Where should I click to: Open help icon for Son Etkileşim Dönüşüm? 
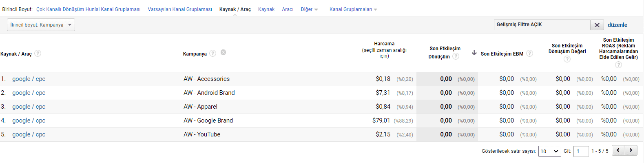(x=456, y=56)
